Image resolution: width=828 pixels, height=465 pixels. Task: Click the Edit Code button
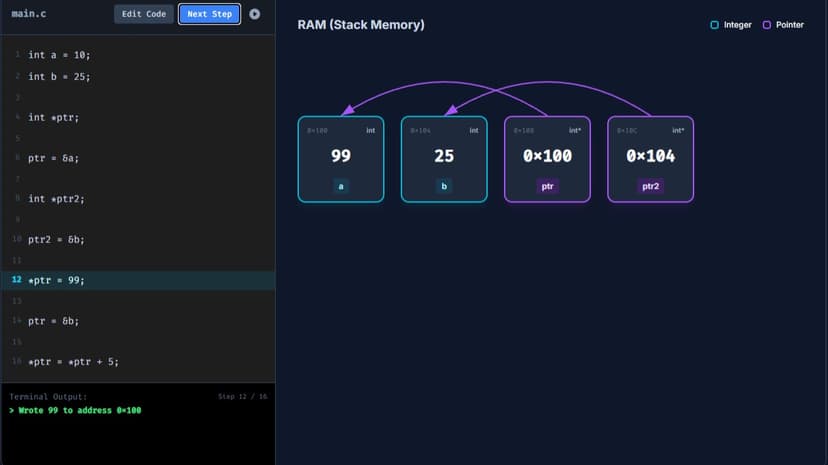point(144,14)
